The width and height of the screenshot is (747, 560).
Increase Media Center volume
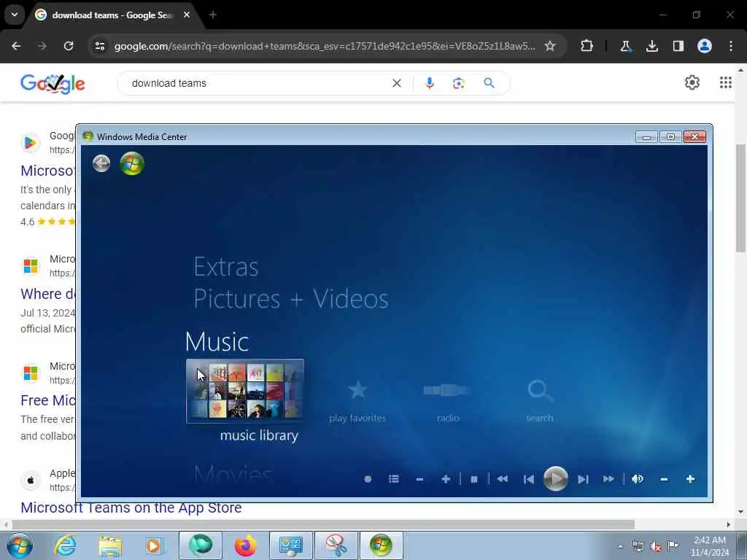click(x=690, y=479)
